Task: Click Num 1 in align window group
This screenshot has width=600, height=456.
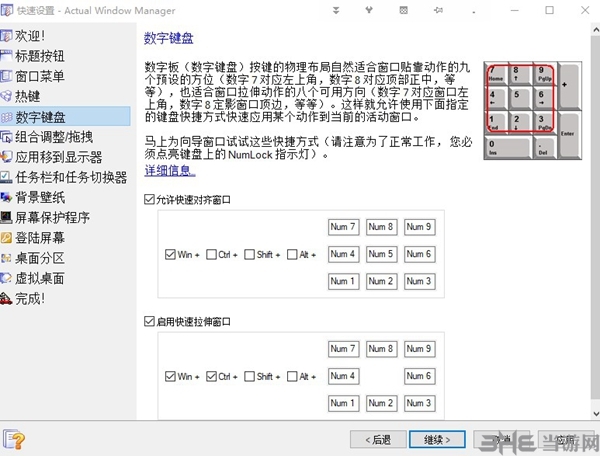Action: click(x=343, y=281)
